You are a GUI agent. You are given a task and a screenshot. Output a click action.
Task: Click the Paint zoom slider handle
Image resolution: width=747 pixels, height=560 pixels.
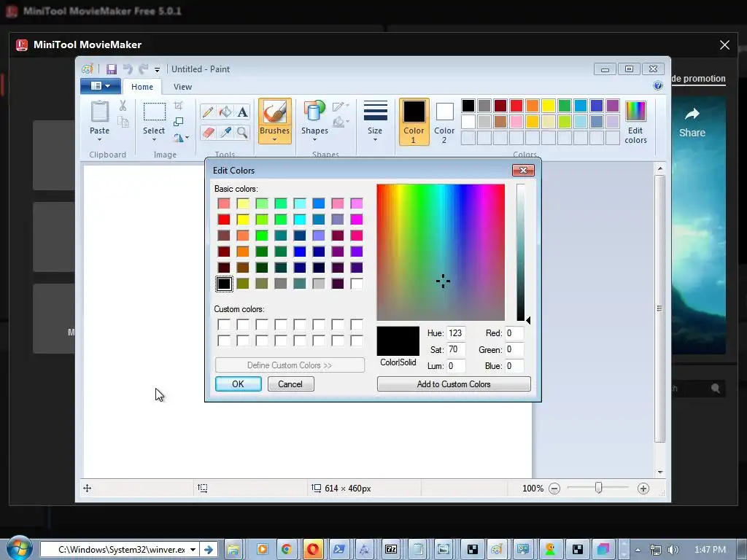point(599,488)
